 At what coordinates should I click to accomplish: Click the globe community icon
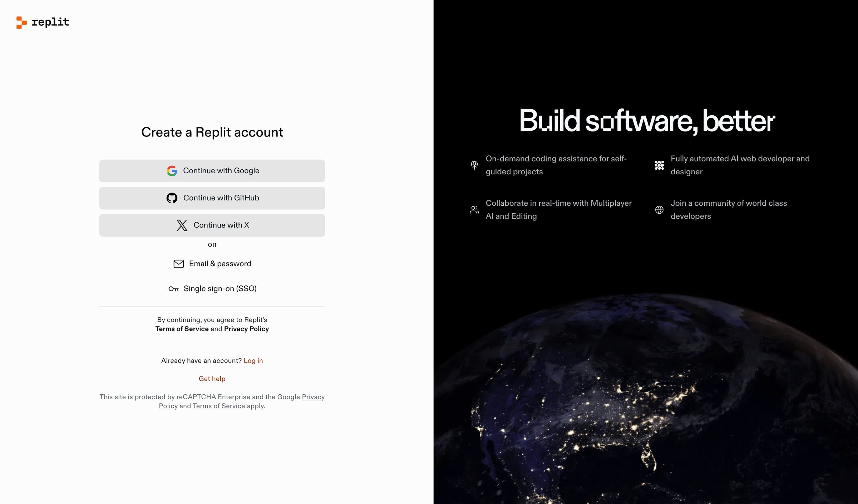click(x=659, y=210)
